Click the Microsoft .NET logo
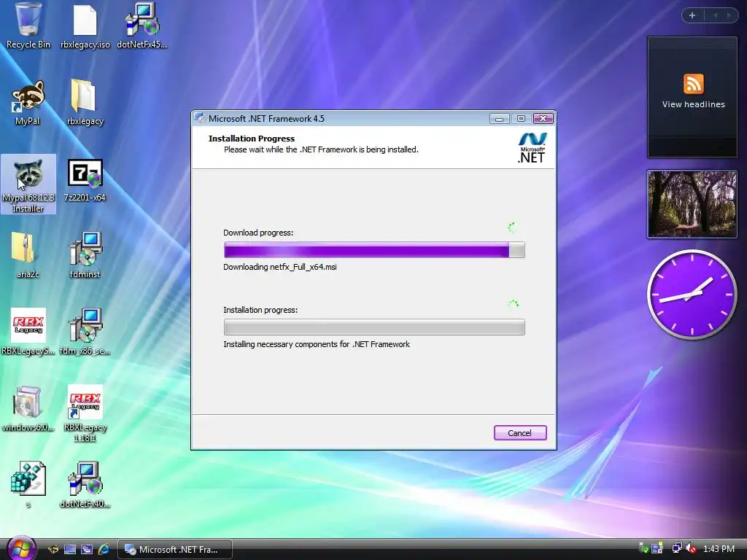The image size is (747, 560). 532,148
